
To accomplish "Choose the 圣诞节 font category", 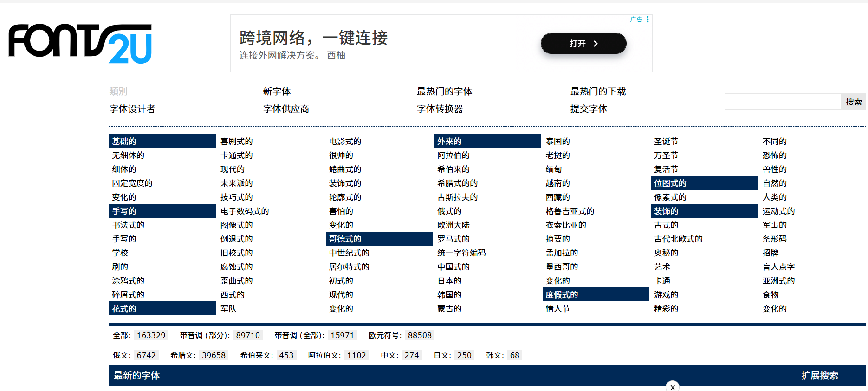I will [x=666, y=141].
